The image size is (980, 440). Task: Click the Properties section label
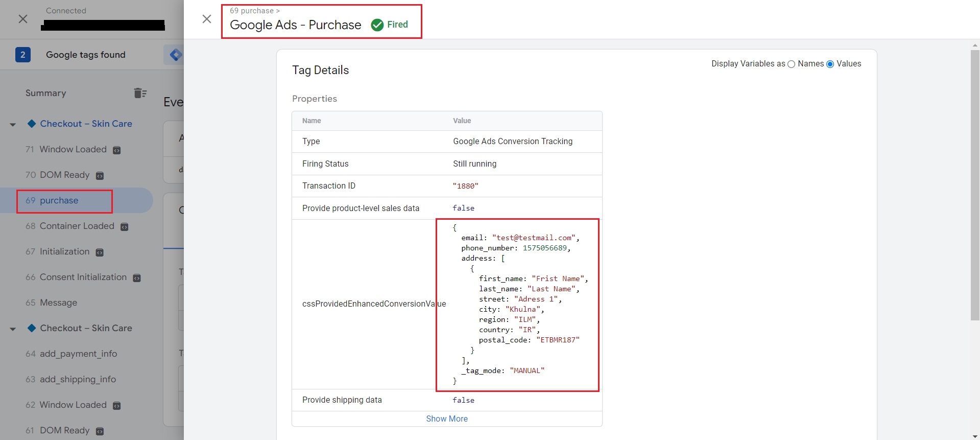(315, 99)
